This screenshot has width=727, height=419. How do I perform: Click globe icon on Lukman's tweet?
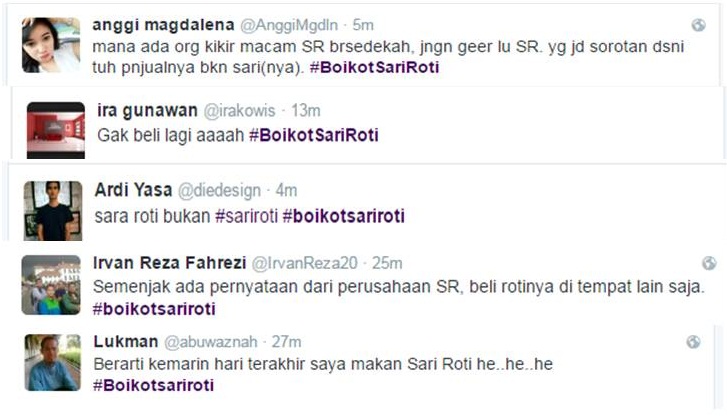point(693,342)
